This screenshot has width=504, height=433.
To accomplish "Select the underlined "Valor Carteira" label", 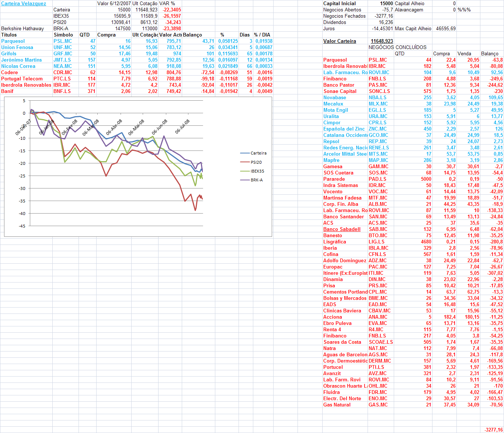I will tap(340, 41).
